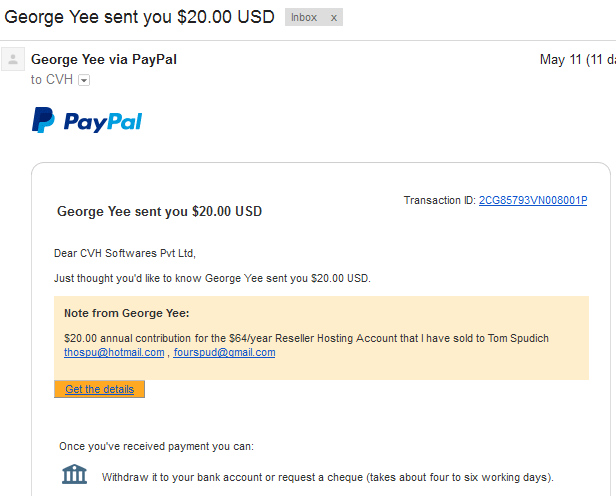Screen dimensions: 616x496
Task: Click the May 11 date stamp
Action: click(578, 60)
